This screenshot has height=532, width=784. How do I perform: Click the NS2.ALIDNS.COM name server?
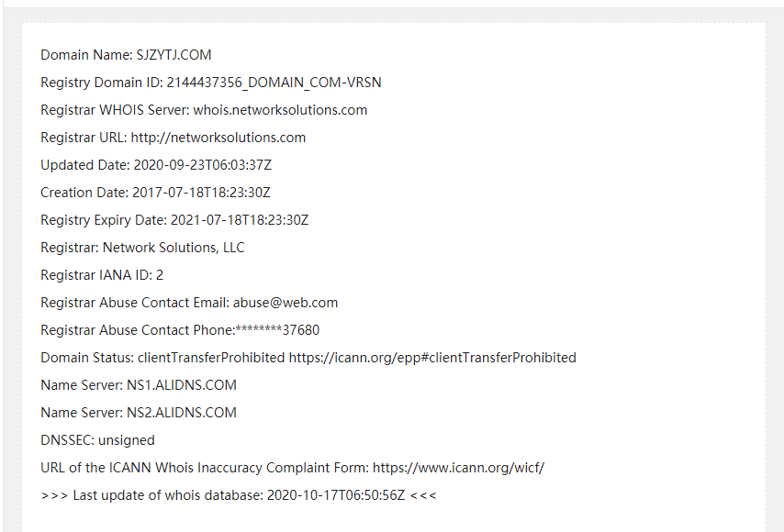(x=182, y=413)
